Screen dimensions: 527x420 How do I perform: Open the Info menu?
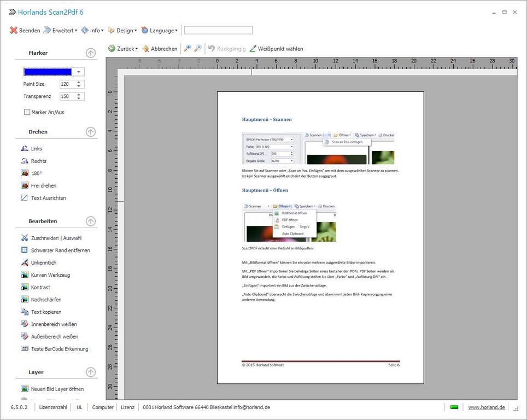coord(92,30)
